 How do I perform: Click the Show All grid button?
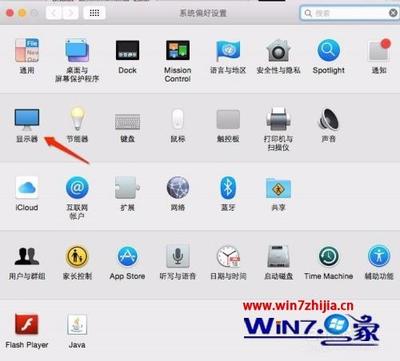pyautogui.click(x=94, y=13)
